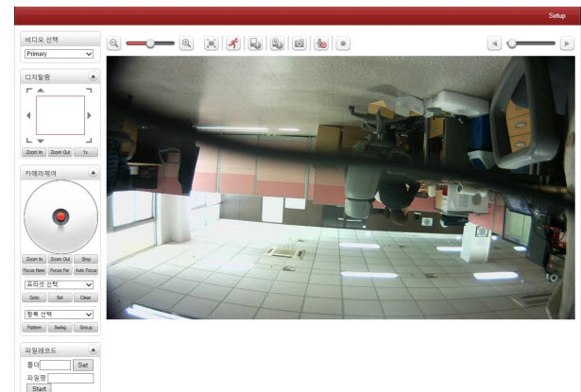Click on the live camera video feed
Screen dimensions: 581x392
(x=340, y=187)
